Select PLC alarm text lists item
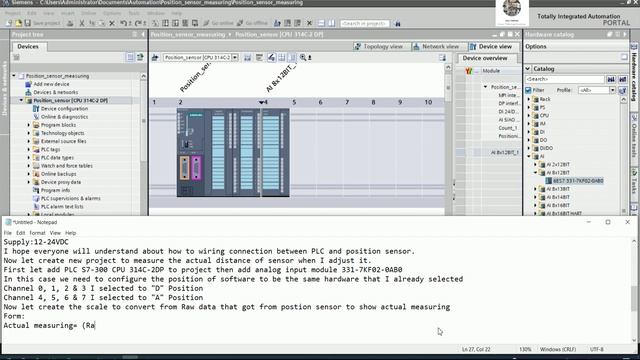The width and height of the screenshot is (640, 360). 58,207
